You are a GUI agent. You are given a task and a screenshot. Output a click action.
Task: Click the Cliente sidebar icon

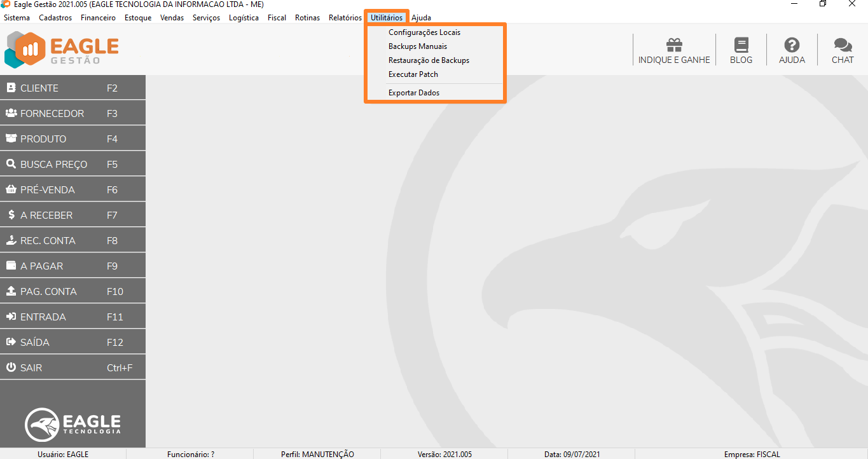pyautogui.click(x=11, y=88)
